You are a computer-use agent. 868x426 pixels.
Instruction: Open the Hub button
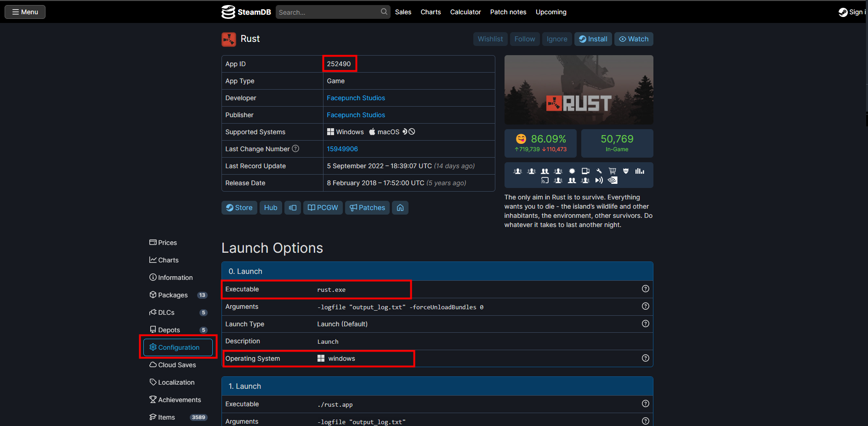coord(271,208)
